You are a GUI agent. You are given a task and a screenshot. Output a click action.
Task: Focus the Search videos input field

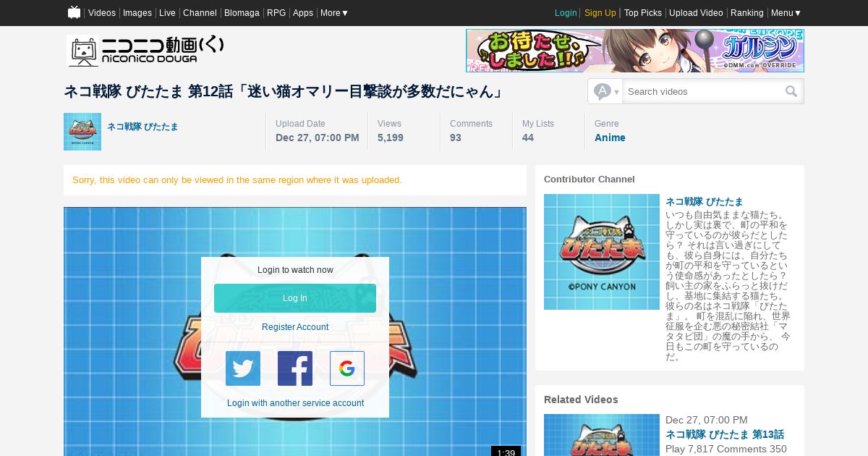(703, 91)
